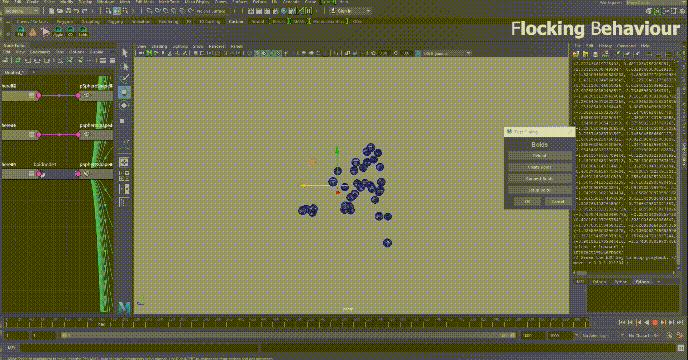
Task: Open the viewport Shading menu
Action: pyautogui.click(x=159, y=46)
